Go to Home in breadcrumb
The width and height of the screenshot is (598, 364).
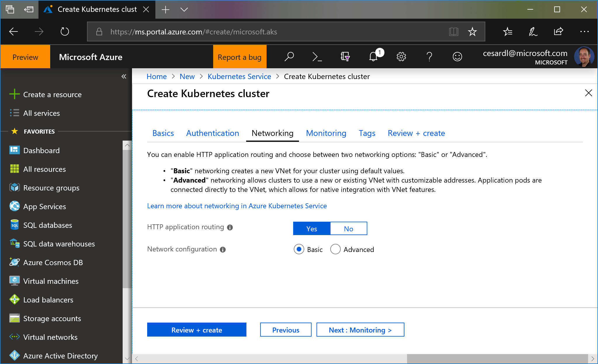click(x=157, y=76)
